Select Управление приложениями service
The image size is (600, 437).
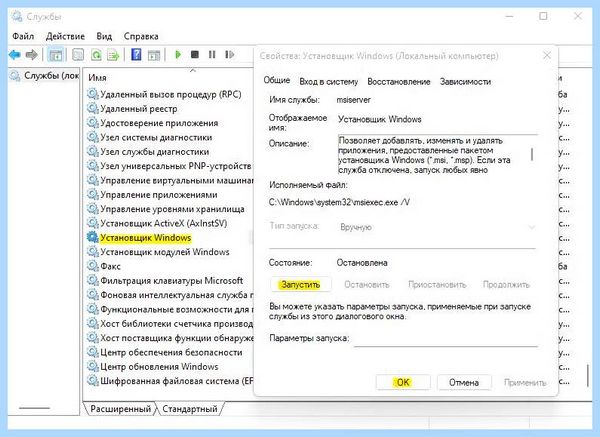point(158,195)
